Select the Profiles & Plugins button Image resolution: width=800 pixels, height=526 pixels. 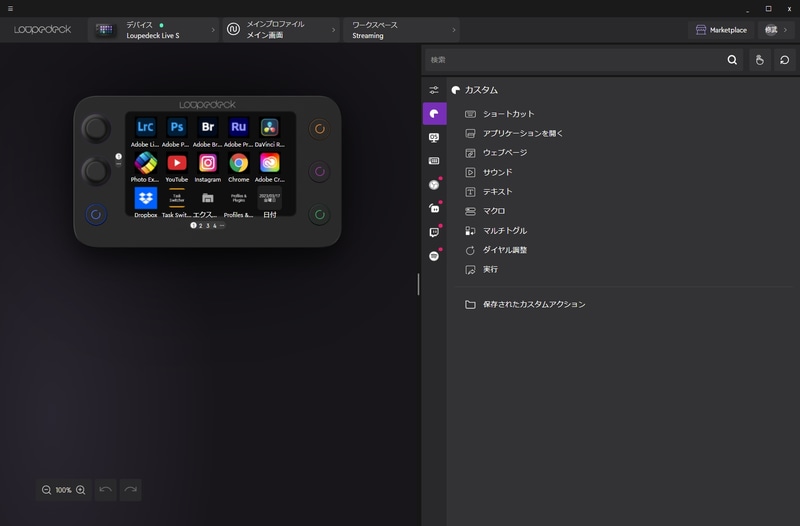238,198
